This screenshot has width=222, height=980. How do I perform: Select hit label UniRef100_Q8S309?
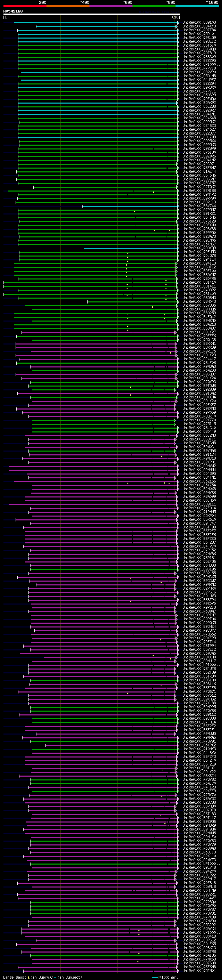[x=199, y=57]
